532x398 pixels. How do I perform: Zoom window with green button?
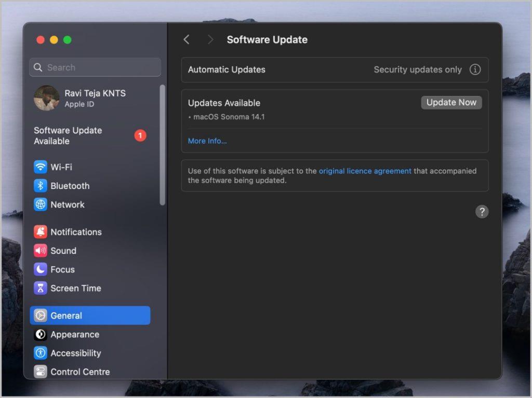pyautogui.click(x=67, y=40)
